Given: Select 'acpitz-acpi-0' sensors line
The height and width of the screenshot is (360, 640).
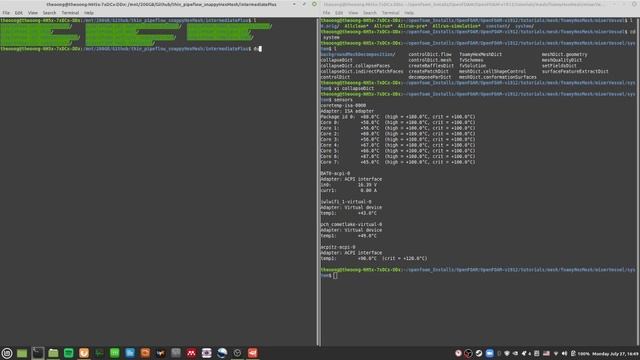Looking at the screenshot, I should [338, 247].
